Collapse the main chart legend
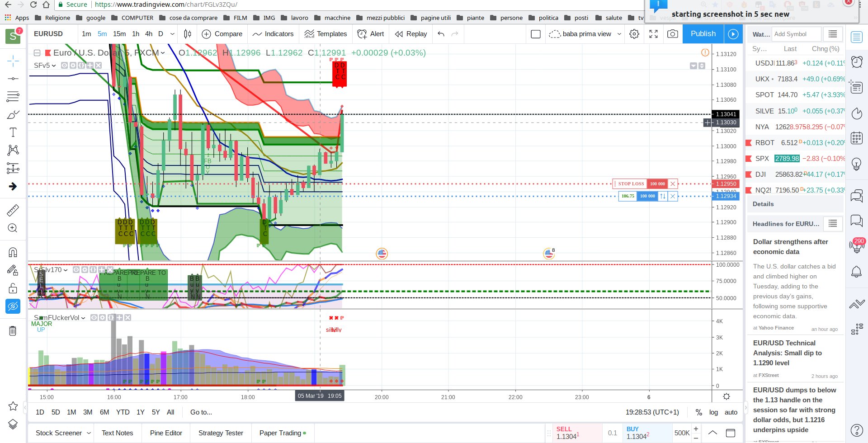Viewport: 868px width, 443px height. coord(37,53)
